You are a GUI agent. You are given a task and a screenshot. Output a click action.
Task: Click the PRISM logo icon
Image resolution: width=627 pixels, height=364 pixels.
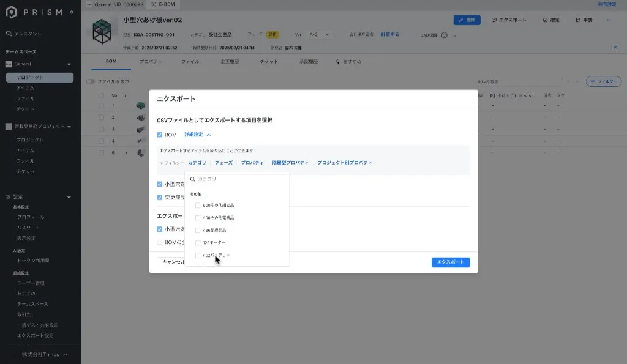coord(10,12)
